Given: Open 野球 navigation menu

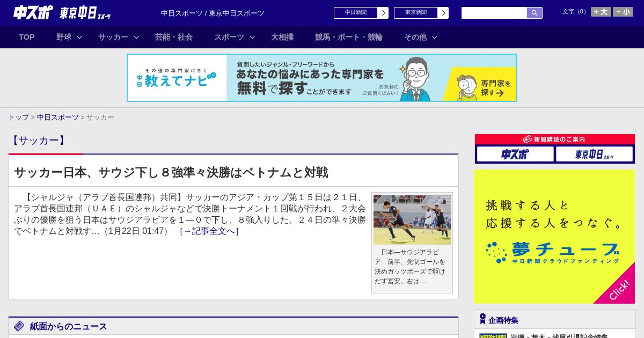Looking at the screenshot, I should 64,37.
